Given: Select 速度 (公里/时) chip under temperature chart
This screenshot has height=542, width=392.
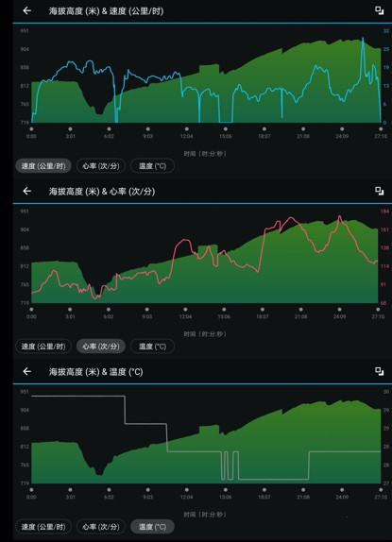Looking at the screenshot, I should [43, 527].
